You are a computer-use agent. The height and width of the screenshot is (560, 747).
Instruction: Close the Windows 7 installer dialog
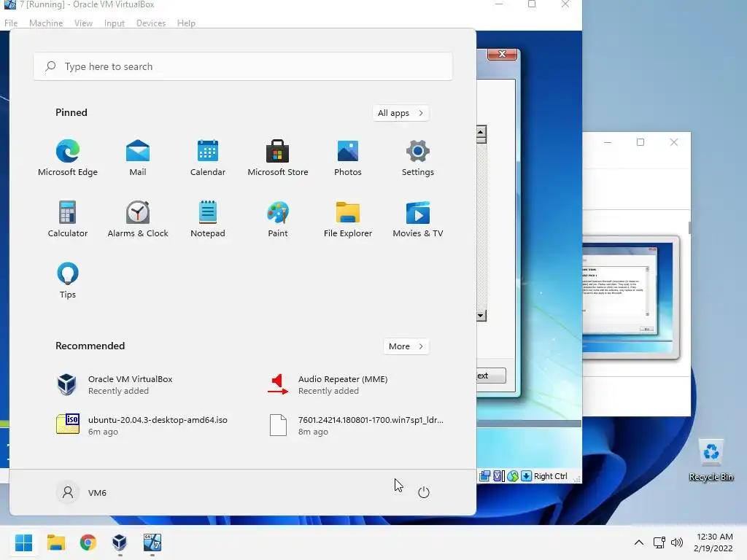point(502,54)
